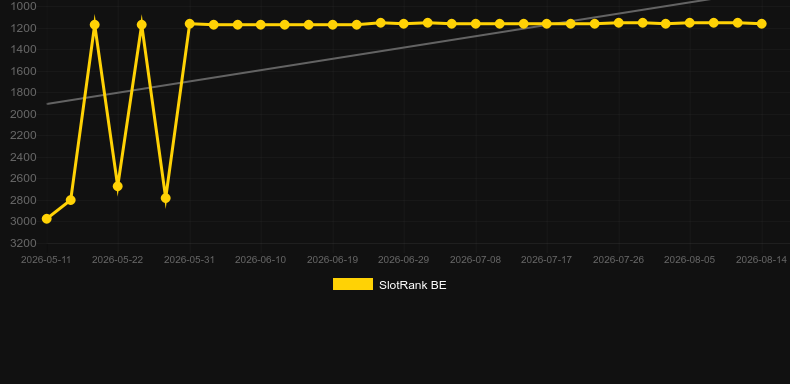Select the data point at 2026-07-26
Image resolution: width=790 pixels, height=384 pixels.
618,23
